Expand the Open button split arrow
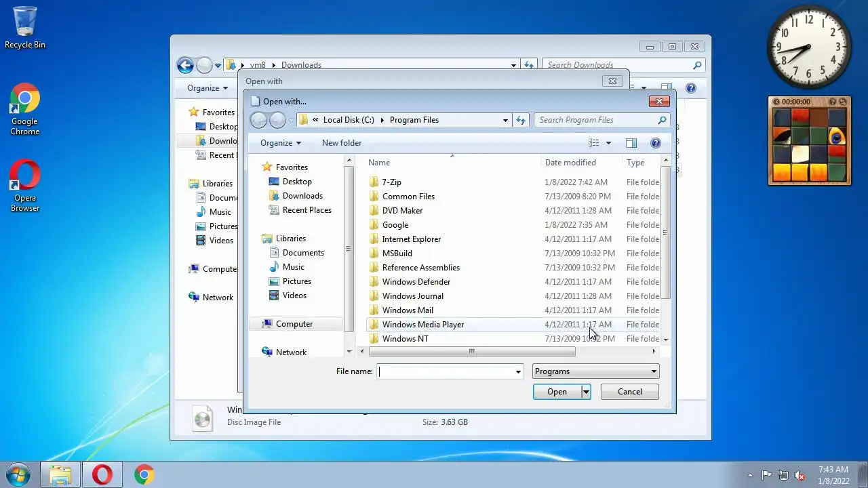The height and width of the screenshot is (488, 868). 586,392
